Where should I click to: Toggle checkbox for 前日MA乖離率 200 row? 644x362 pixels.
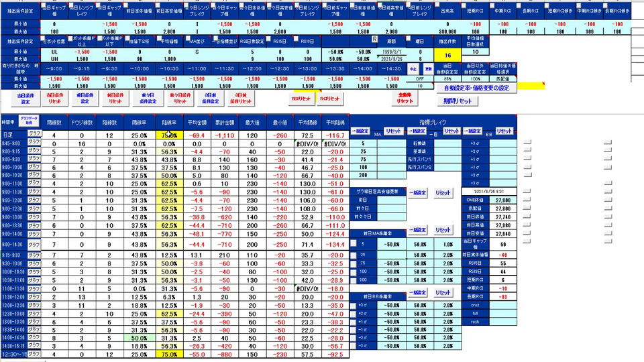tap(354, 280)
